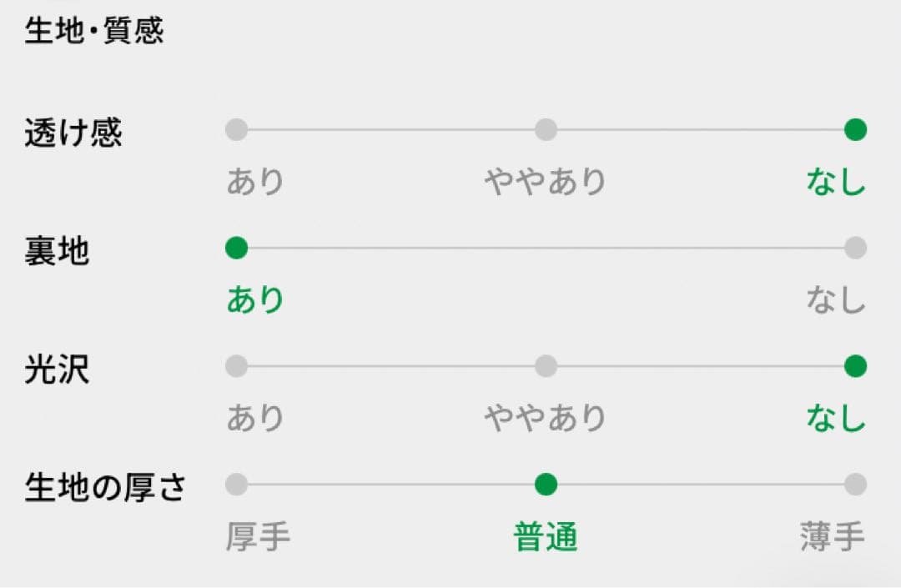Screen dimensions: 901x588
Task: Select the green なし dot for 光沢
Action: [x=855, y=366]
